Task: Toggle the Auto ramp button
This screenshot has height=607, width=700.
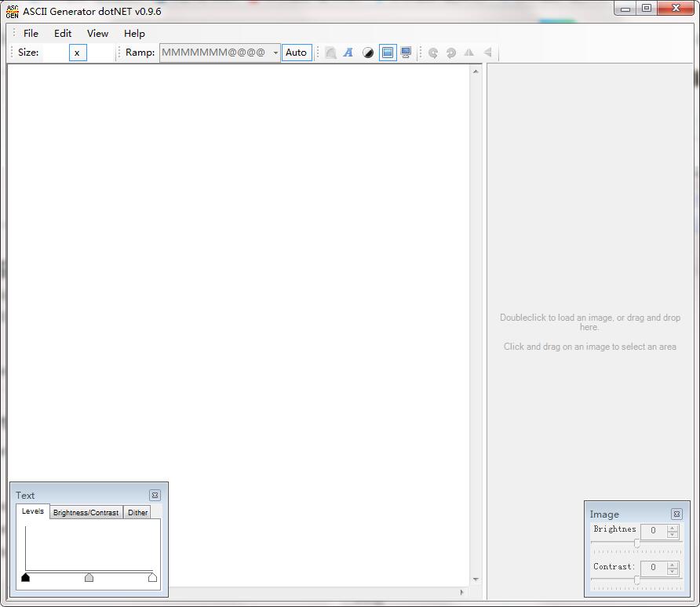Action: [x=297, y=53]
